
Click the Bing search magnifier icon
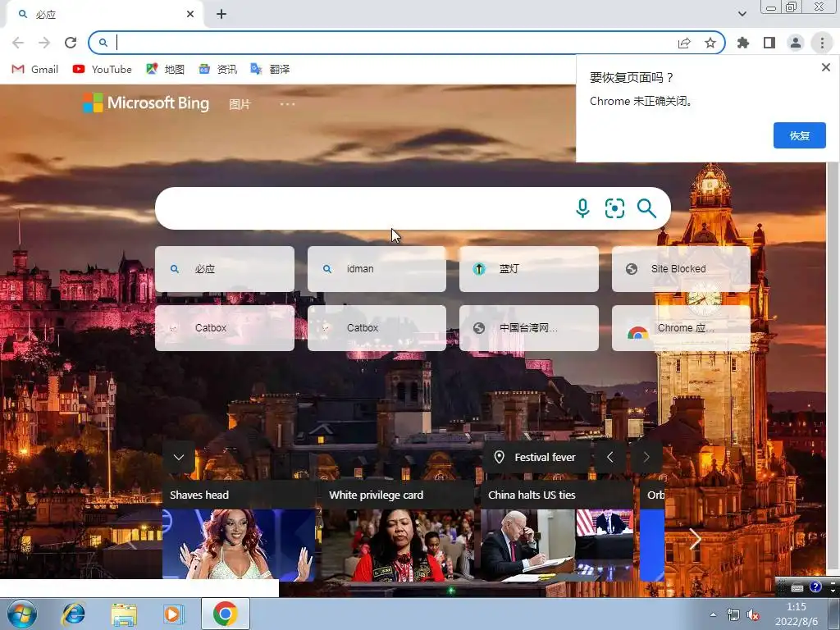646,208
